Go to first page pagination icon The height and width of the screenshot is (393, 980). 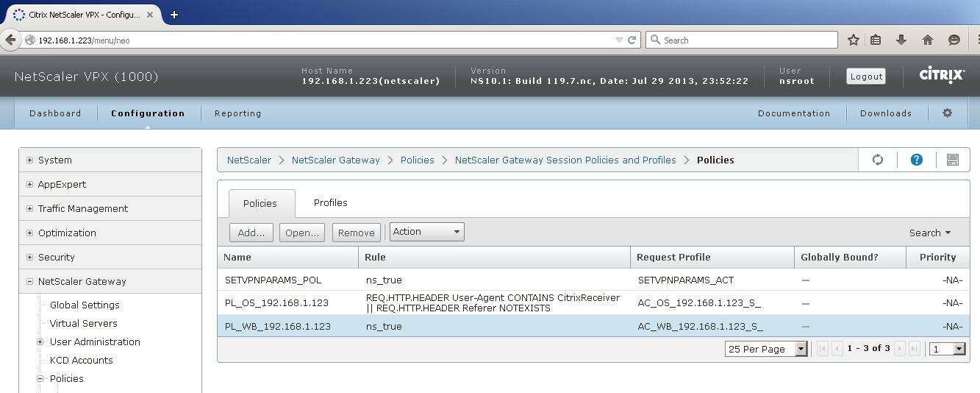pyautogui.click(x=823, y=349)
